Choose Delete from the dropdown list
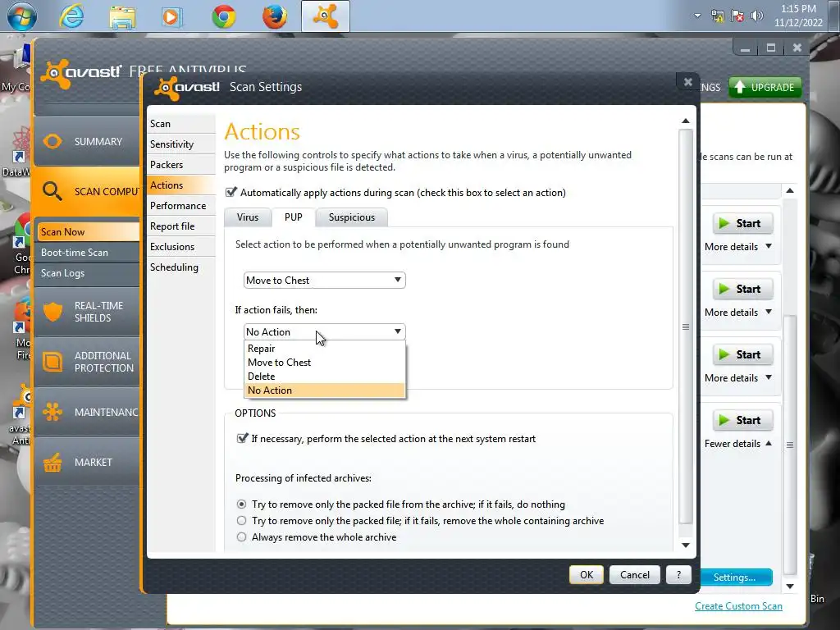The width and height of the screenshot is (840, 630). 324,376
